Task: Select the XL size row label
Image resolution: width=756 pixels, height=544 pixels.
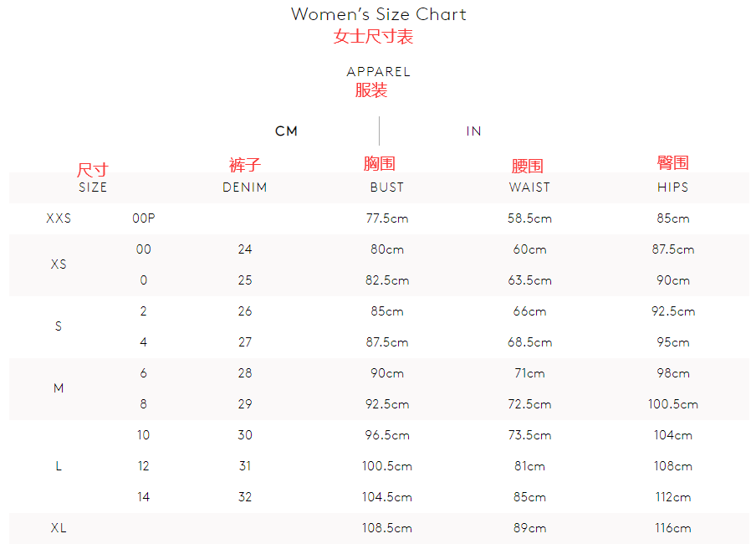Action: pyautogui.click(x=59, y=528)
